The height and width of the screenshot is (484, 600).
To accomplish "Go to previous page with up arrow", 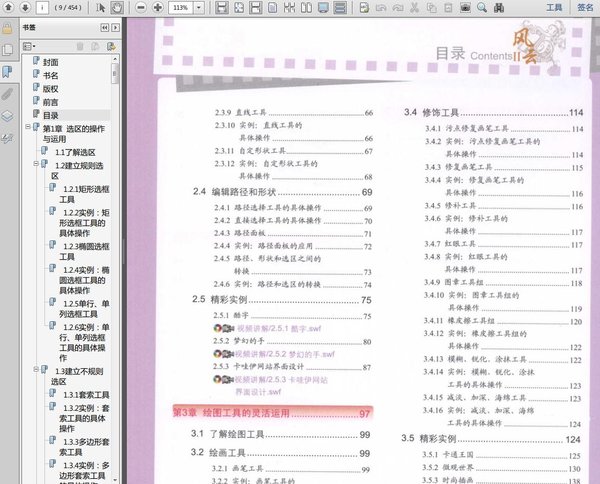I will click(8, 7).
